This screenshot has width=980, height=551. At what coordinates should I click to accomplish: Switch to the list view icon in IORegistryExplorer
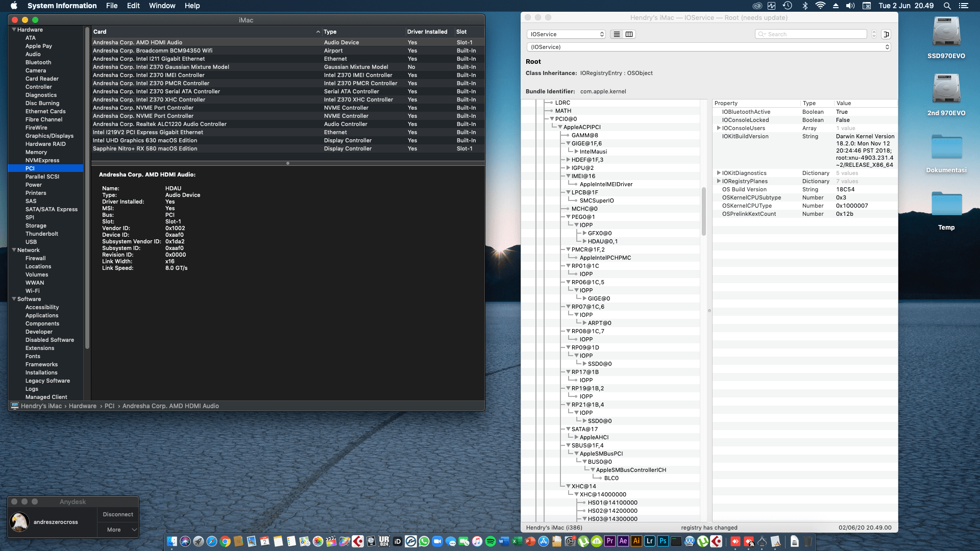click(x=617, y=34)
